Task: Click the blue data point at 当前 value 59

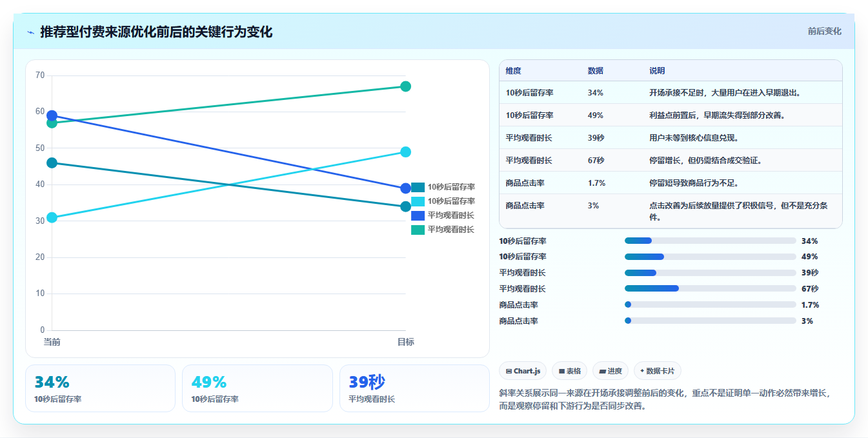Action: pyautogui.click(x=52, y=115)
